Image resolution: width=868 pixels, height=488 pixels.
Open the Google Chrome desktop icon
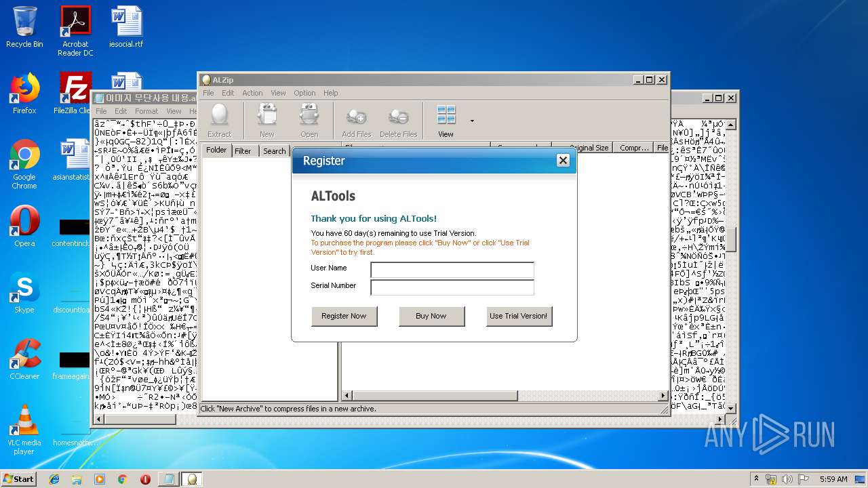pos(24,164)
